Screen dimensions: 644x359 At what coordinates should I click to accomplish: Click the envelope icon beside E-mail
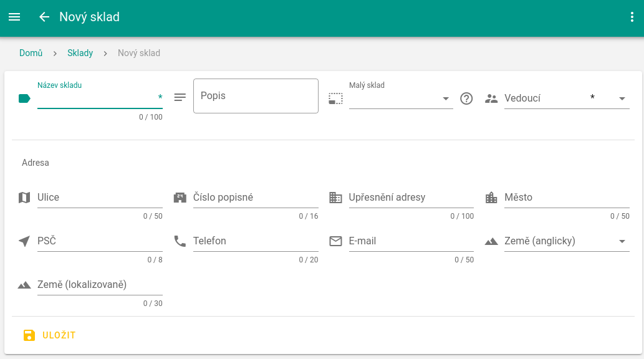[x=335, y=241]
